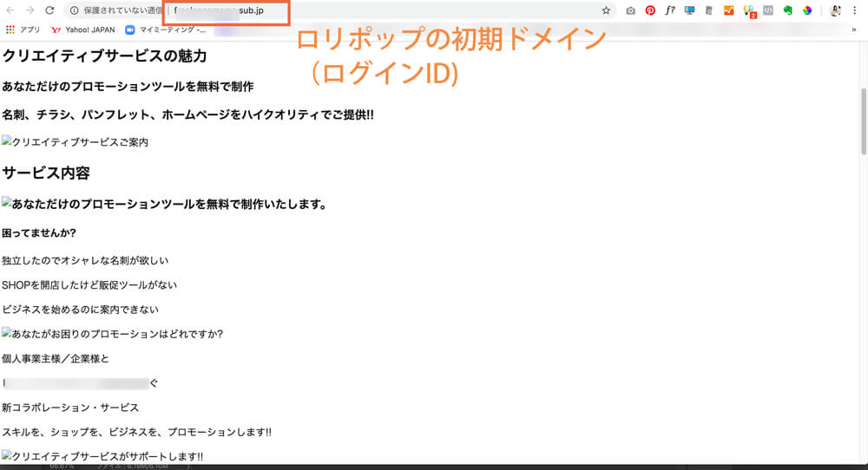Go back to the previous page
868x470 pixels.
(x=10, y=10)
